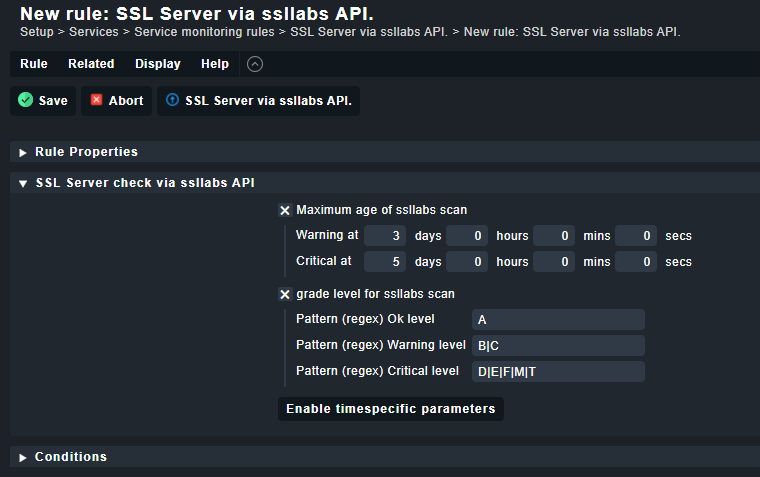Save the new rule

point(43,101)
